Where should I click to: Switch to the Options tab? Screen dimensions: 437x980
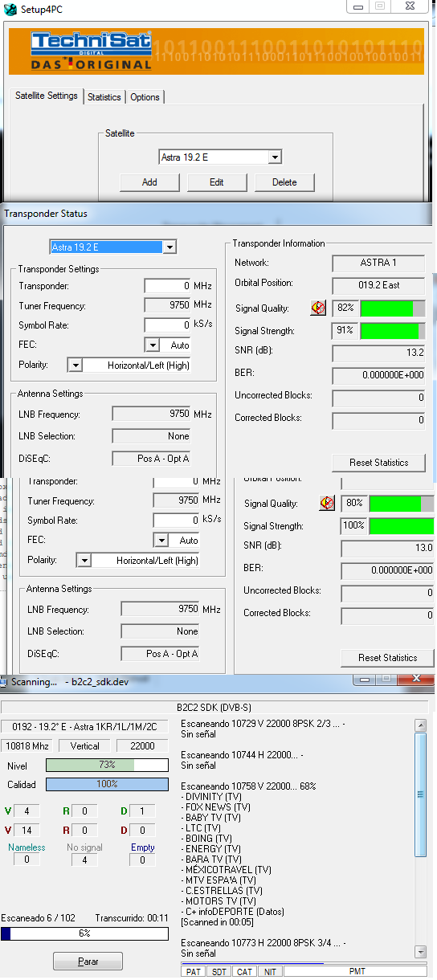coord(145,97)
